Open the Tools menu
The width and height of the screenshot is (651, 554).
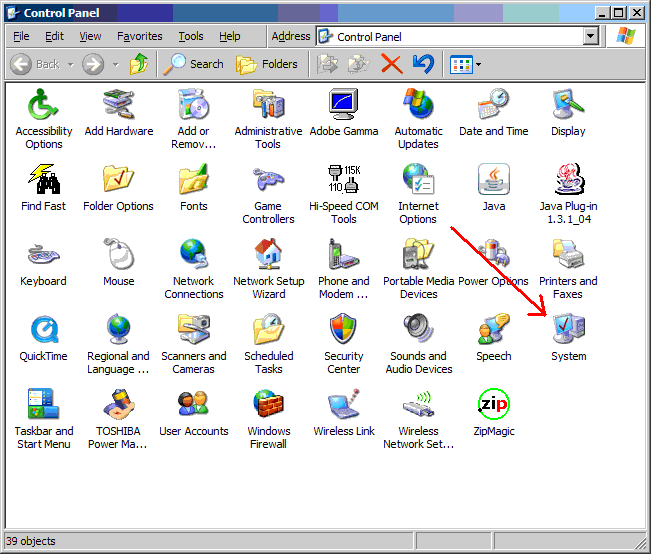coord(191,37)
